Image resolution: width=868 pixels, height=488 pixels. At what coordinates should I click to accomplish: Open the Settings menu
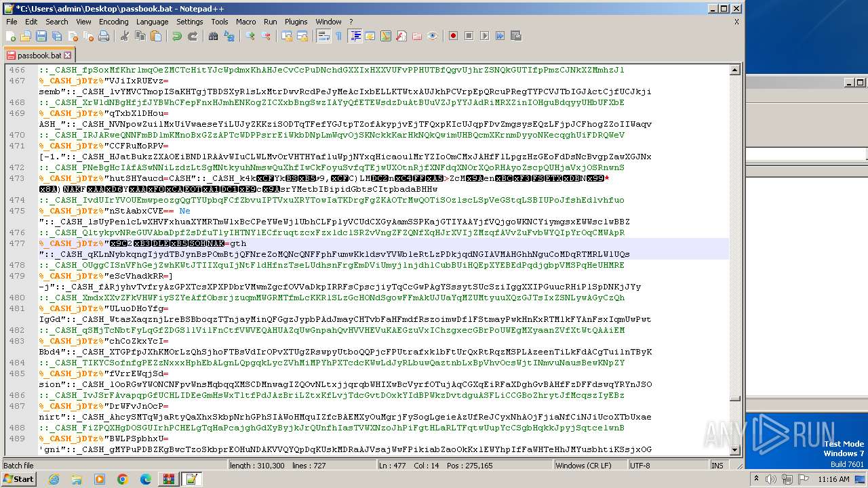tap(190, 22)
